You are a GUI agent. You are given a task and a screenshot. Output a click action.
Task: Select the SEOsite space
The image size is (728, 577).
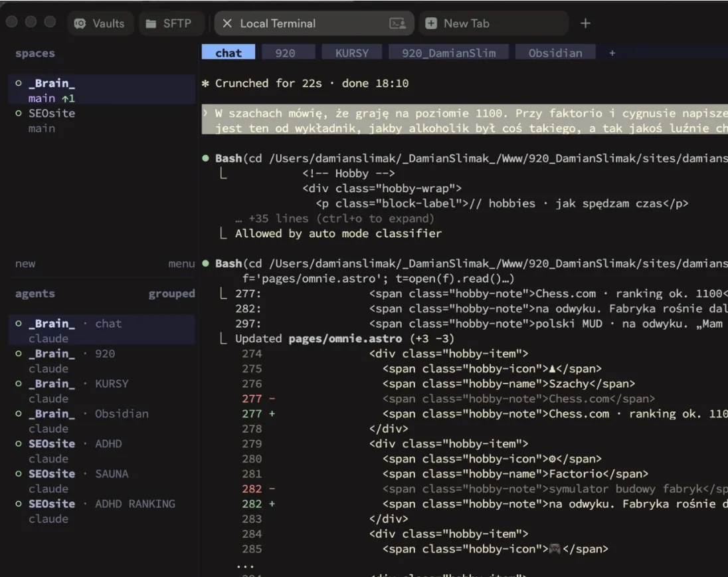click(102, 120)
